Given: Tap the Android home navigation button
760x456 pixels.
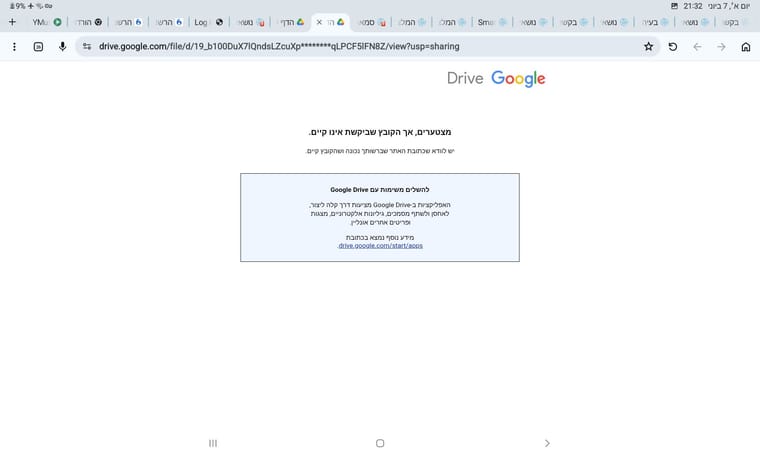Looking at the screenshot, I should [x=380, y=443].
